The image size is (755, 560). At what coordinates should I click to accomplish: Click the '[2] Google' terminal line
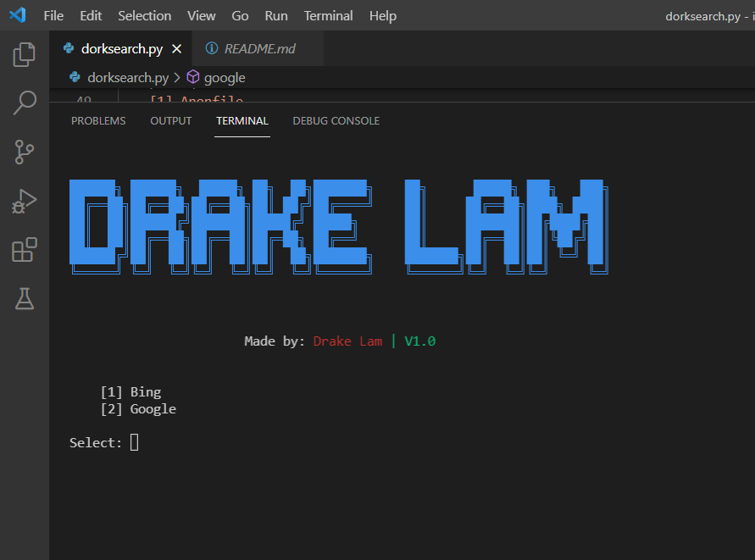point(138,409)
